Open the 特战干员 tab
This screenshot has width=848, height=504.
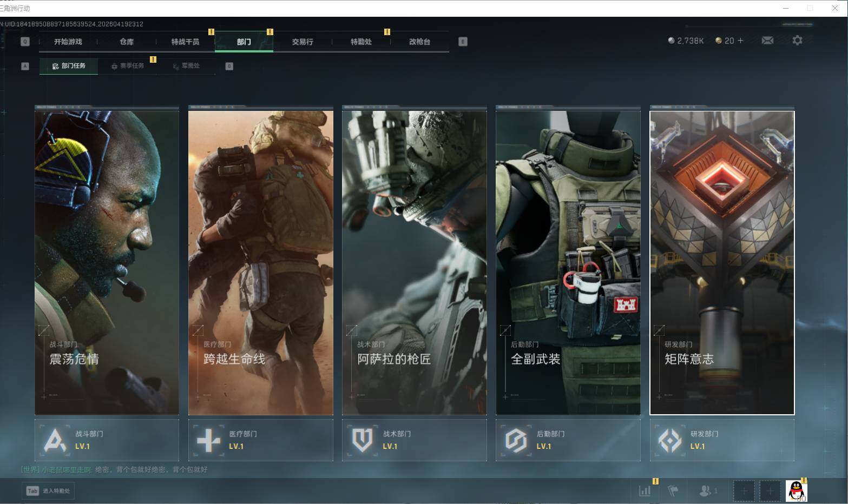(185, 42)
